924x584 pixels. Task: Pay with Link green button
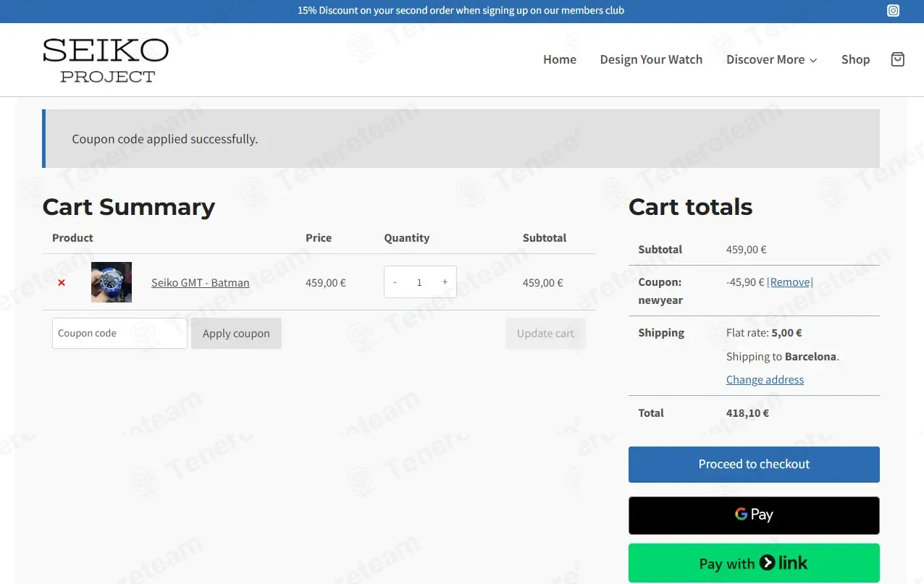tap(754, 563)
